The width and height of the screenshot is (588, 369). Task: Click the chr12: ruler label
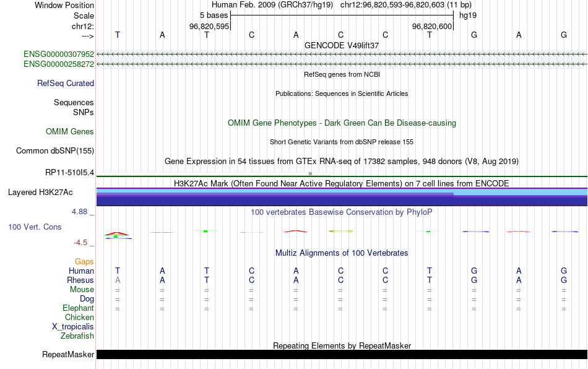(x=83, y=26)
